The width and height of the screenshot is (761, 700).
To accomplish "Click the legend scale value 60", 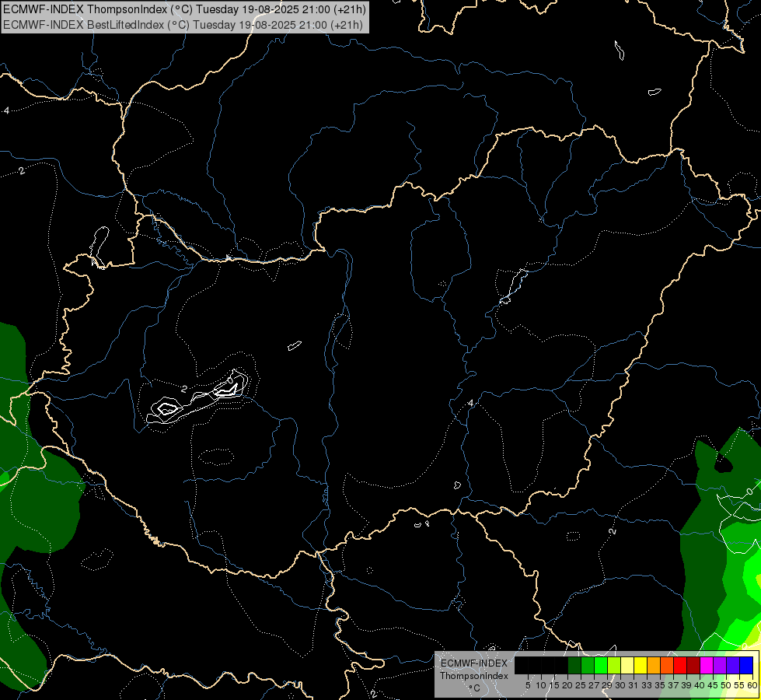I will (752, 685).
